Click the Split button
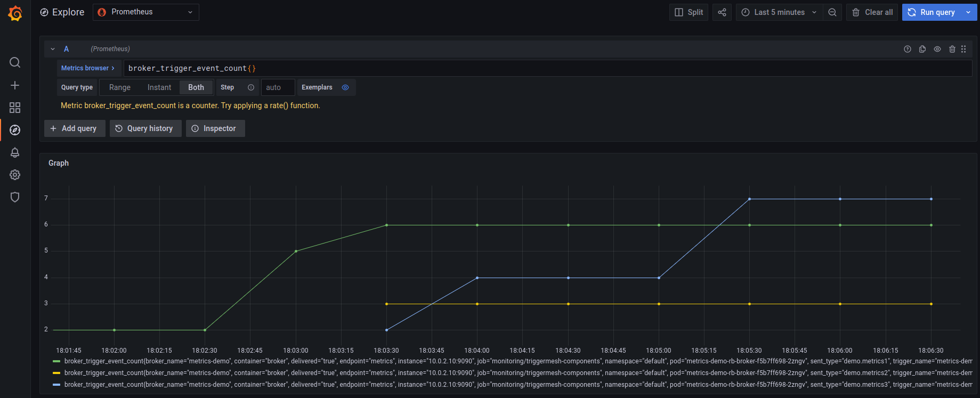Viewport: 980px width, 398px height. 689,12
